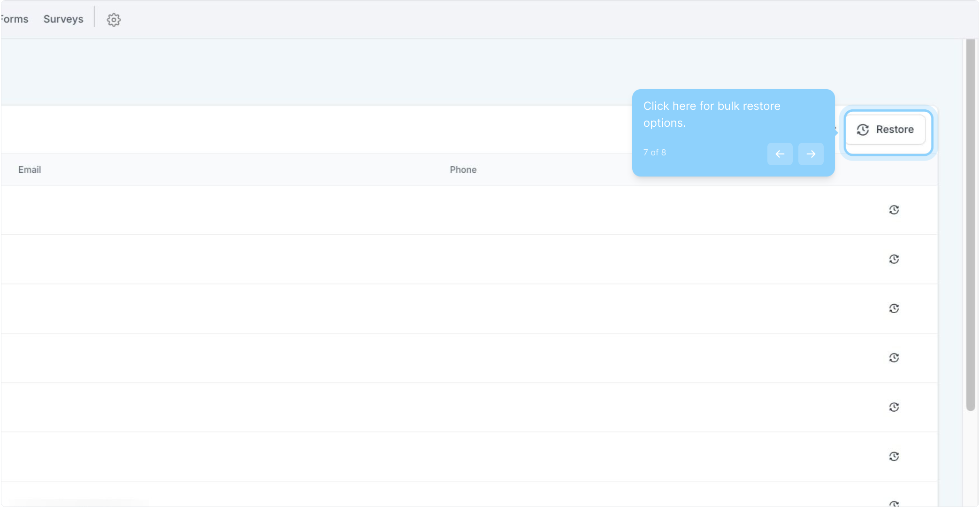Switch to the Forms tab
Image resolution: width=980 pixels, height=507 pixels.
[x=15, y=19]
